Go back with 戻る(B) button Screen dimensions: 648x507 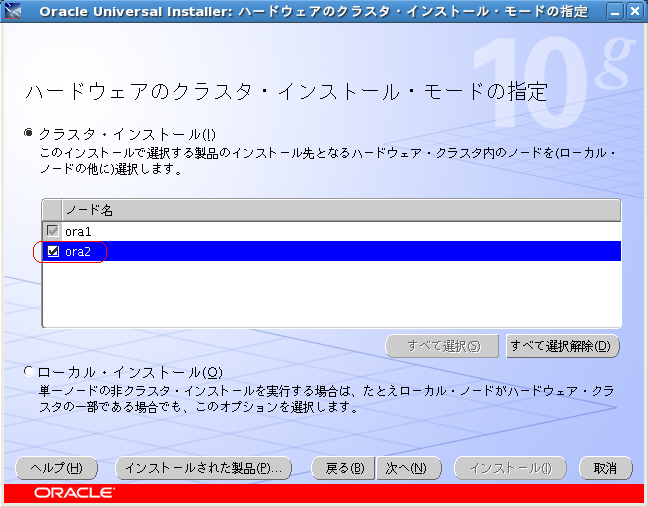click(x=343, y=468)
